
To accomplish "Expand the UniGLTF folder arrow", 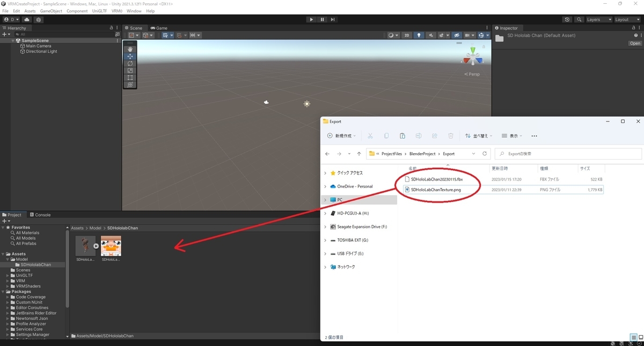I will pos(8,276).
